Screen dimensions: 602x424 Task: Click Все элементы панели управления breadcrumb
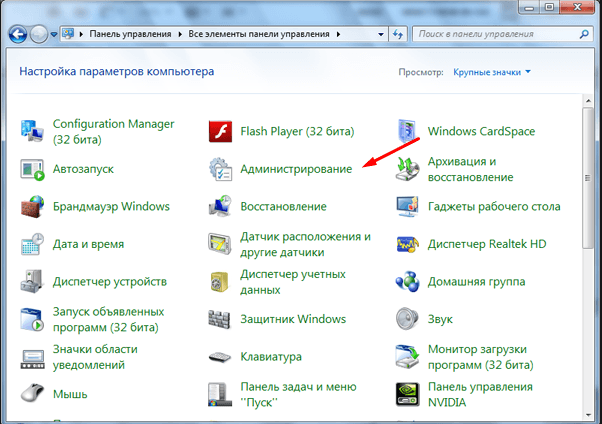[x=259, y=34]
